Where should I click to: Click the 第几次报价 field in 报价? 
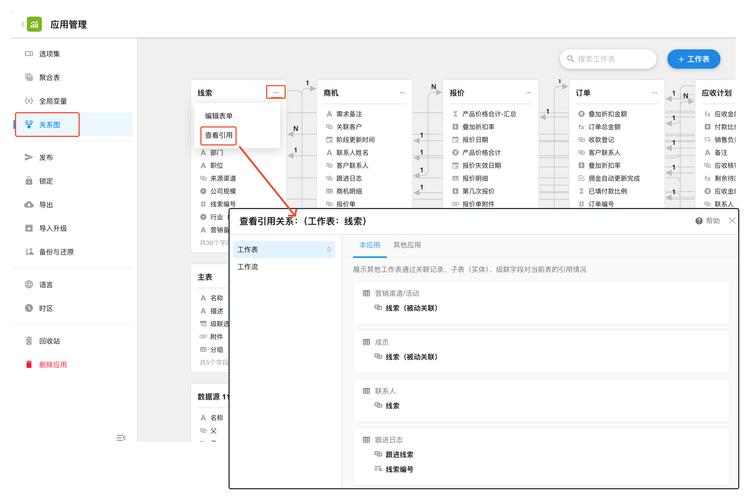coord(478,191)
